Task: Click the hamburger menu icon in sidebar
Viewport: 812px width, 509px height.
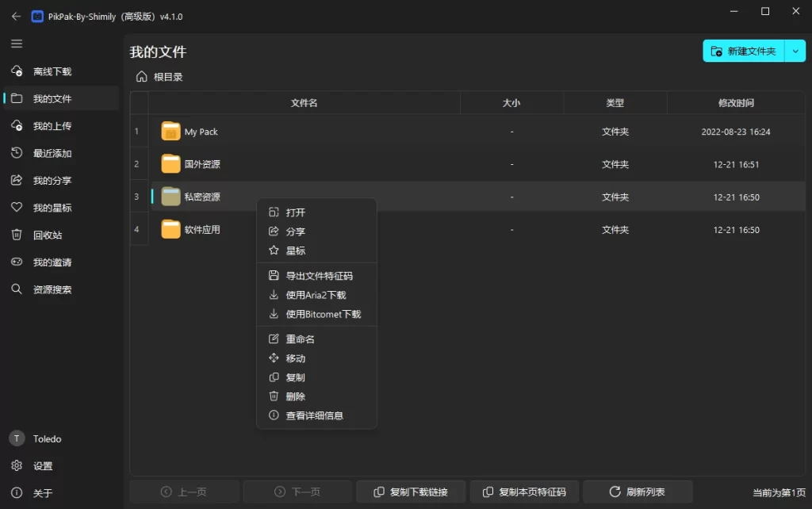Action: click(x=17, y=44)
